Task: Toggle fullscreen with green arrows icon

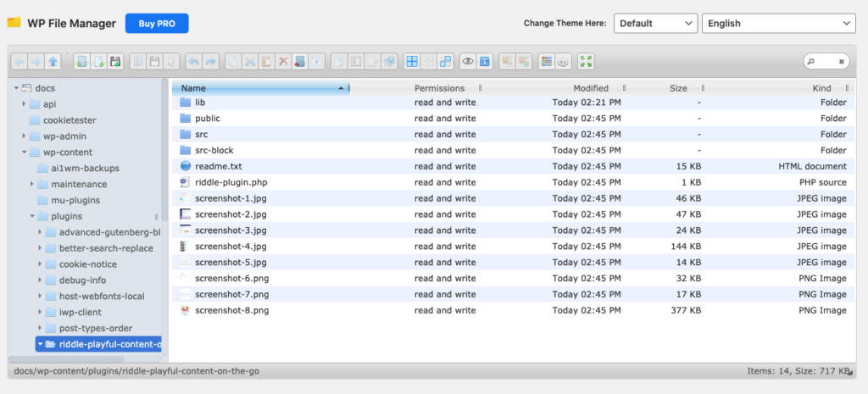Action: (586, 61)
